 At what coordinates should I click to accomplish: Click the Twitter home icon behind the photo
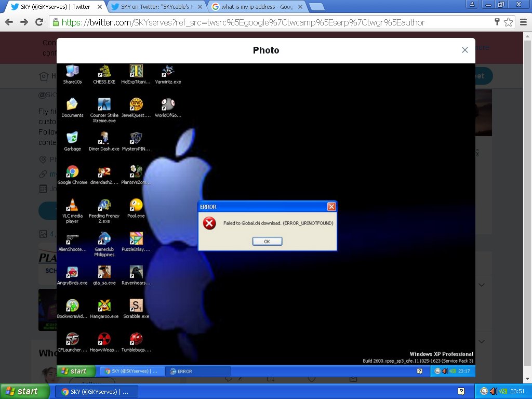click(44, 76)
